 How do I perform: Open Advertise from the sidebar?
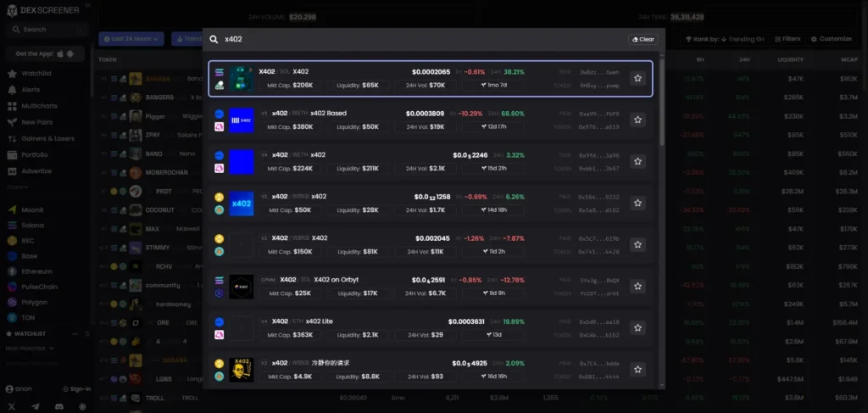(36, 171)
